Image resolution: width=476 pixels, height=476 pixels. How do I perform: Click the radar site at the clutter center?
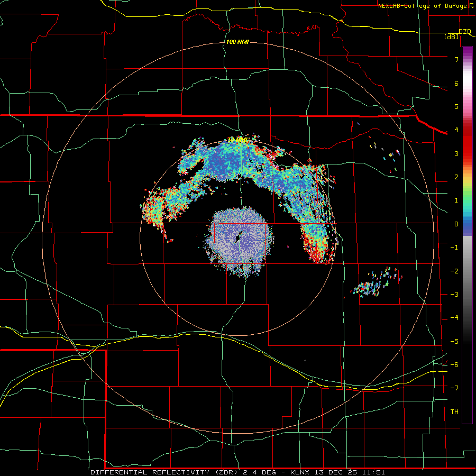click(x=240, y=237)
